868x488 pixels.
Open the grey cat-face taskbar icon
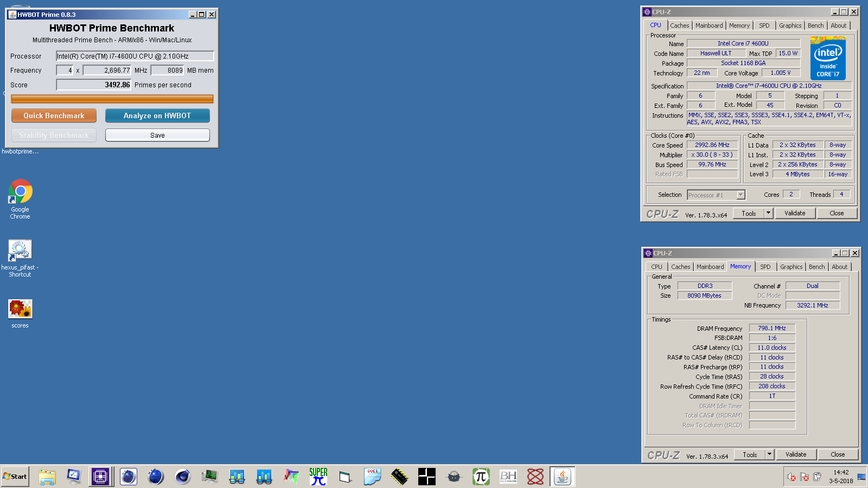(454, 477)
